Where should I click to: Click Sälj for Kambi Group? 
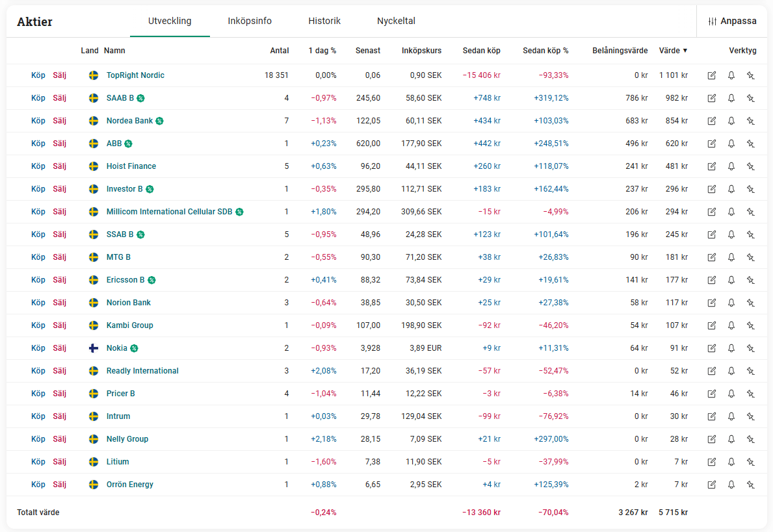pyautogui.click(x=59, y=325)
